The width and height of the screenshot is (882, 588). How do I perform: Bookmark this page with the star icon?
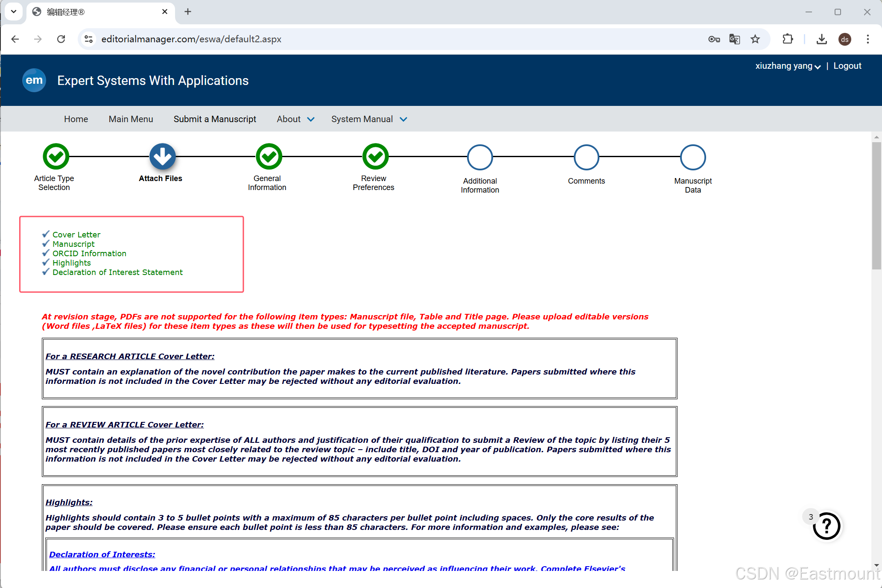tap(755, 39)
